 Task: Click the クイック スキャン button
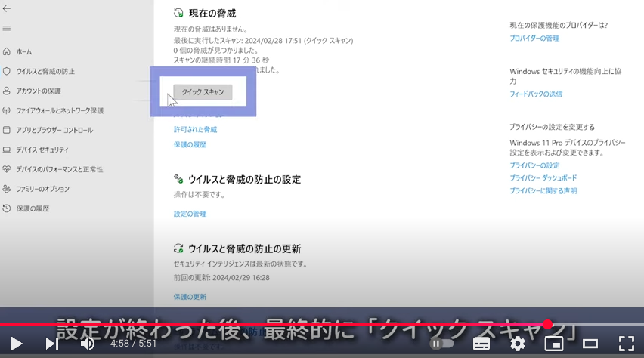[203, 92]
